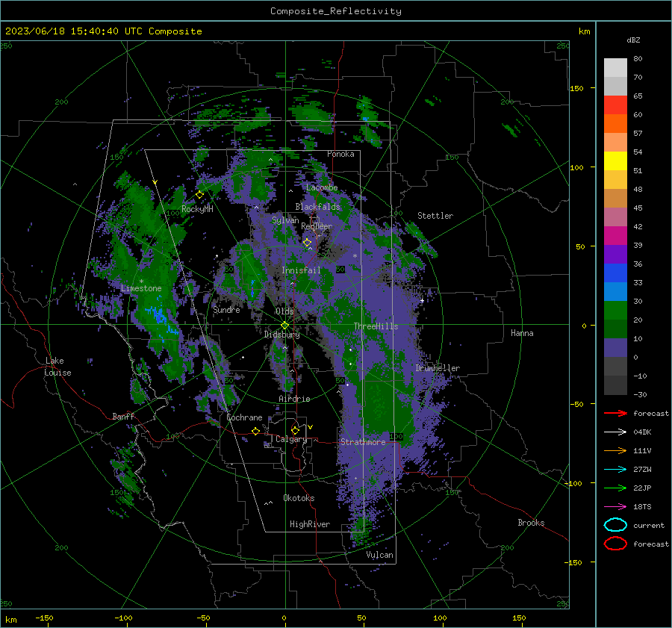672x628 pixels.
Task: Select the slate purple 0-10 dBZ swatch
Action: tap(615, 348)
